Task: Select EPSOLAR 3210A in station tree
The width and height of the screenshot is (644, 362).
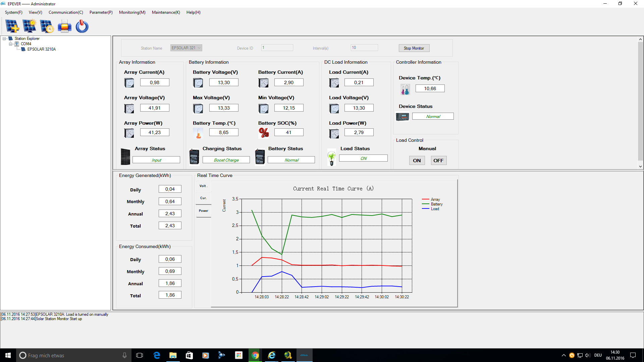Action: click(x=41, y=49)
